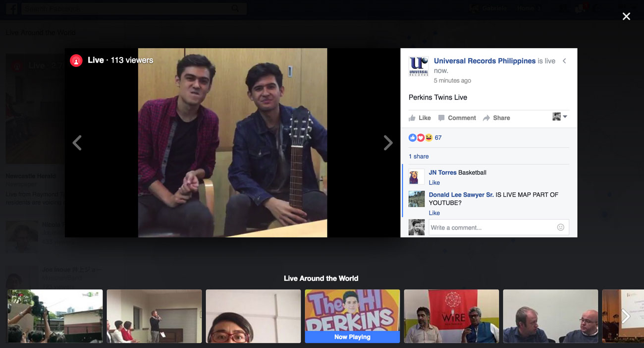Screen dimensions: 644x348
Task: Open the emoji picker in comment box
Action: pyautogui.click(x=560, y=228)
